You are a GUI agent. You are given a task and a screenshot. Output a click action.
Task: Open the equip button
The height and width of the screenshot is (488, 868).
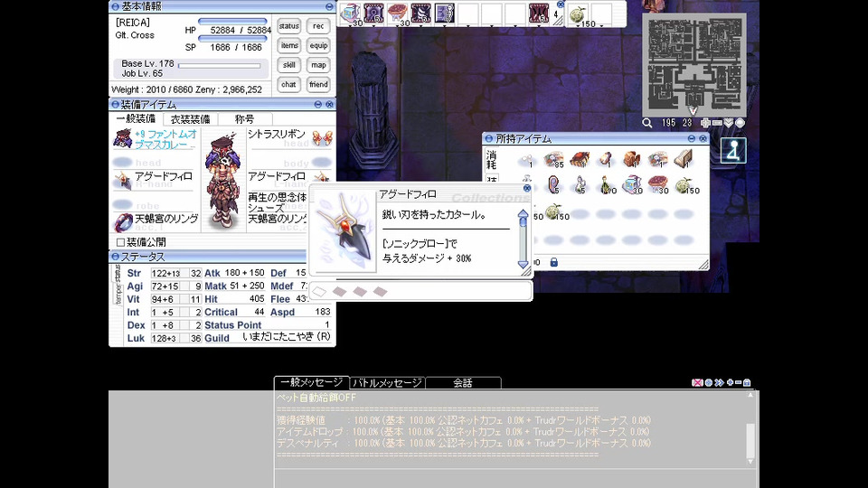[x=318, y=45]
